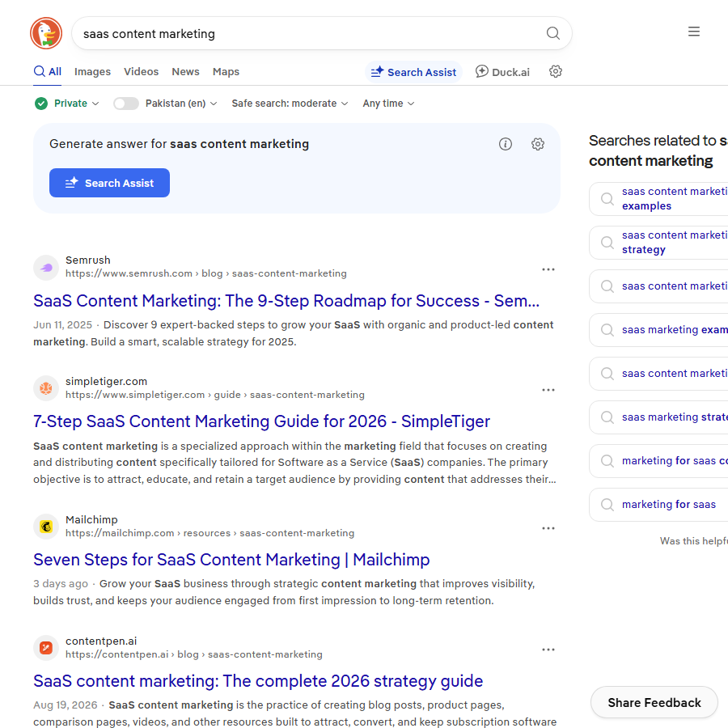Open the Safe search: moderate dropdown
Screen dimensions: 728x728
290,103
